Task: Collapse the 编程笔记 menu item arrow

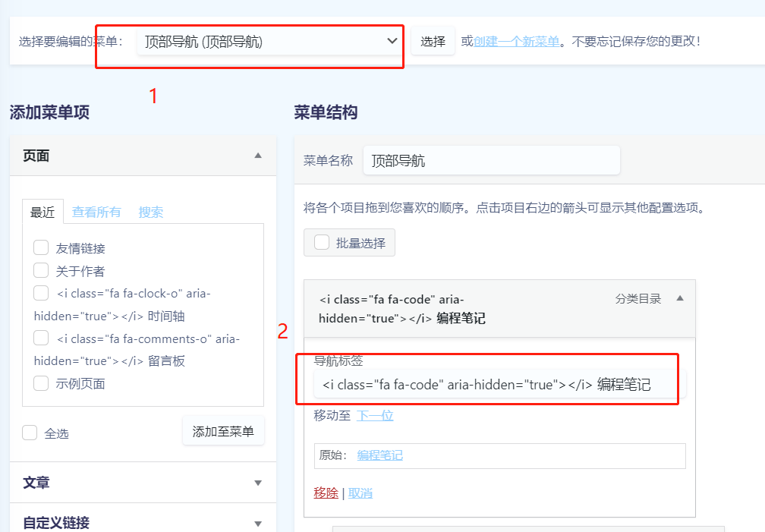Action: coord(679,299)
